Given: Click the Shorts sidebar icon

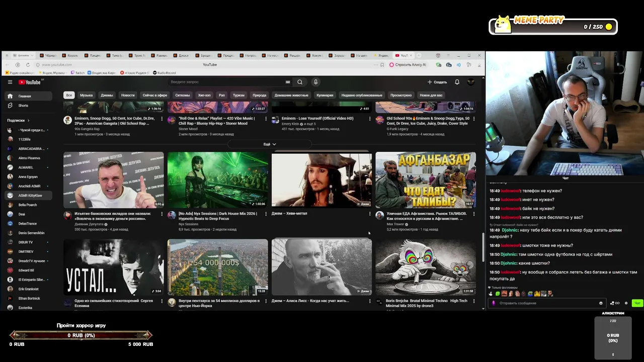Looking at the screenshot, I should 10,106.
